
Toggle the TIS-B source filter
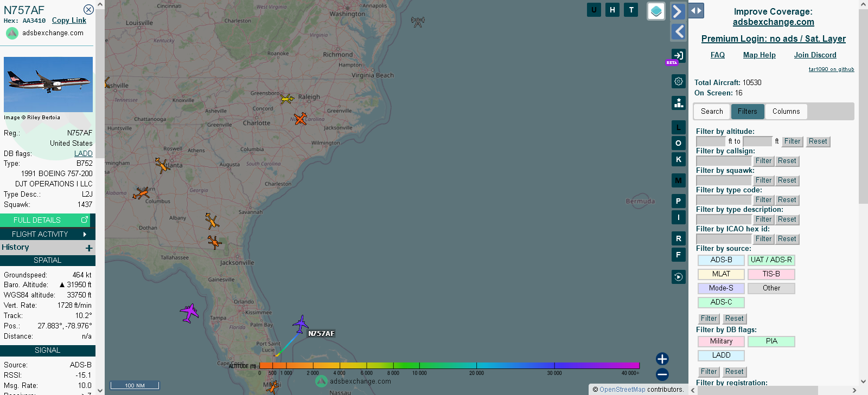click(x=771, y=274)
